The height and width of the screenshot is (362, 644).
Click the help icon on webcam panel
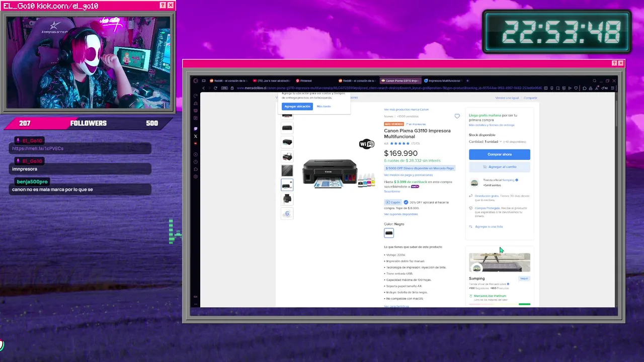[163, 5]
